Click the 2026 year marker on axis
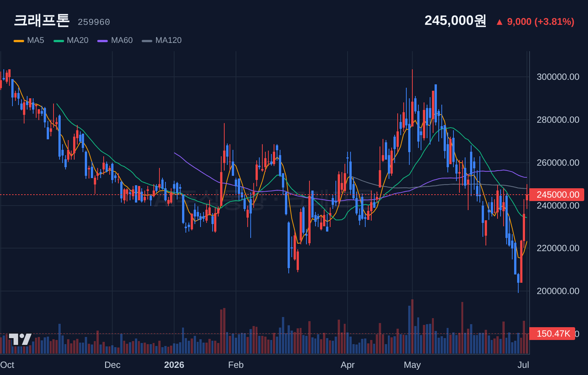This screenshot has height=375, width=588. click(x=174, y=365)
